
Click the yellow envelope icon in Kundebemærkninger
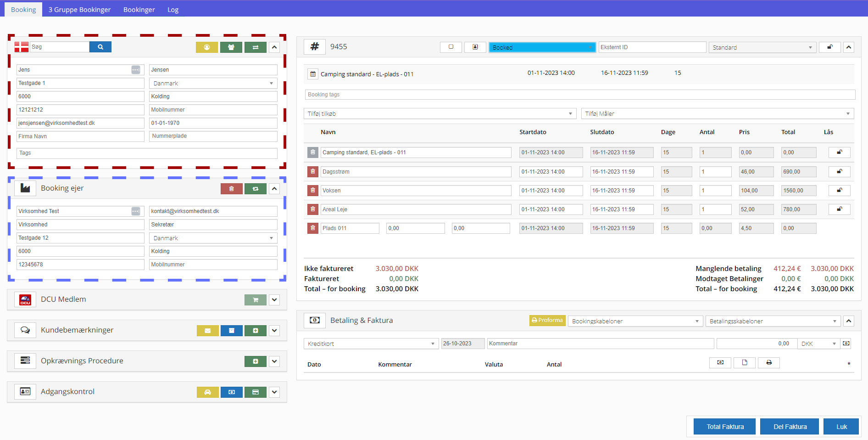[x=208, y=331]
